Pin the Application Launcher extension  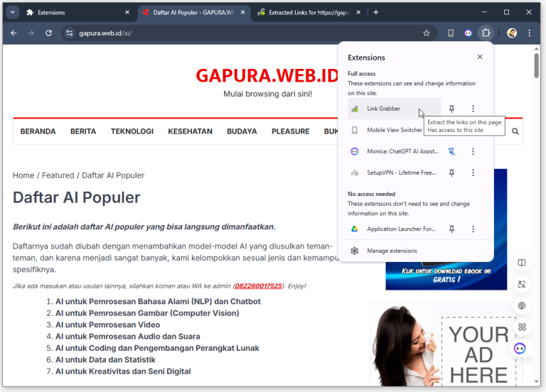tap(451, 229)
